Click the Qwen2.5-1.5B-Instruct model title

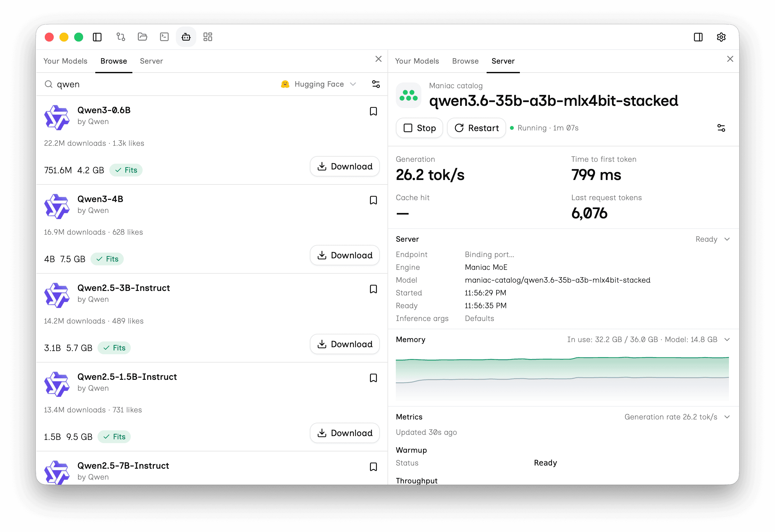[x=127, y=377]
